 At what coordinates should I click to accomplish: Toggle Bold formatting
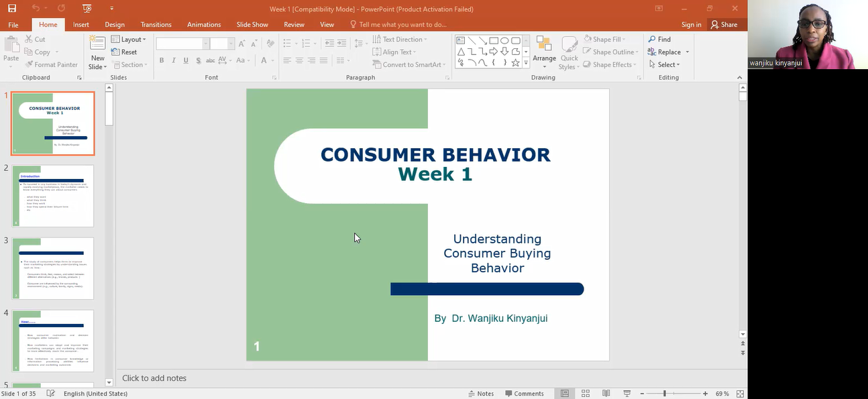tap(162, 60)
